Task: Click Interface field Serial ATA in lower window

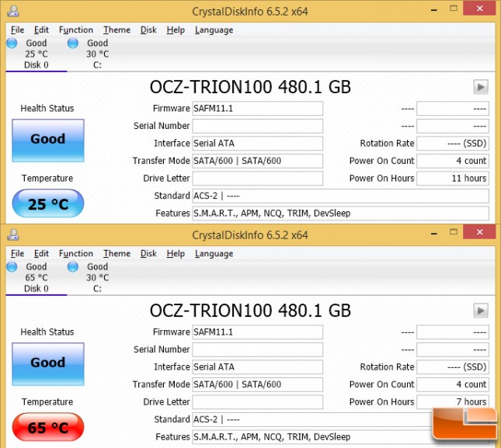Action: (258, 367)
